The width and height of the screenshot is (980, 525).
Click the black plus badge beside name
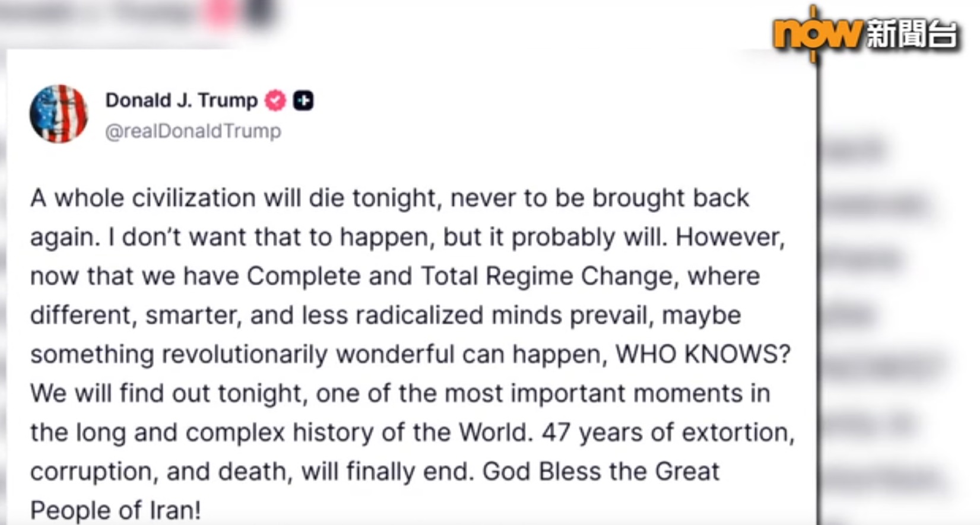point(303,100)
